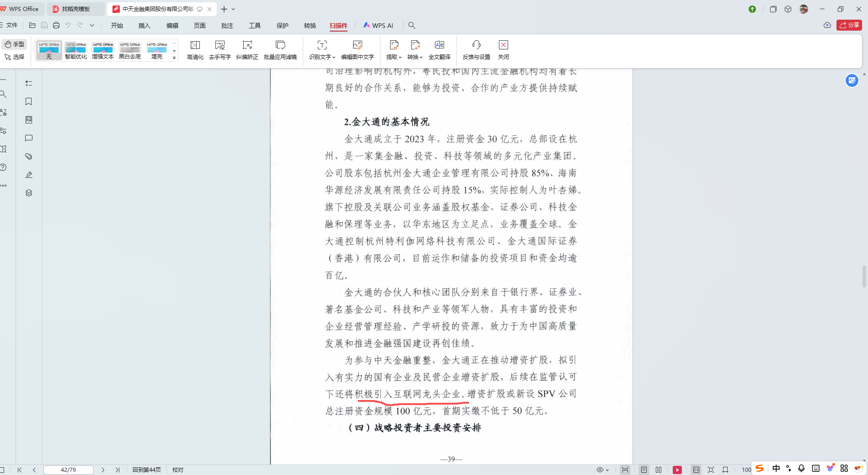868x475 pixels.
Task: Click the page number field showing 42/79
Action: 69,470
